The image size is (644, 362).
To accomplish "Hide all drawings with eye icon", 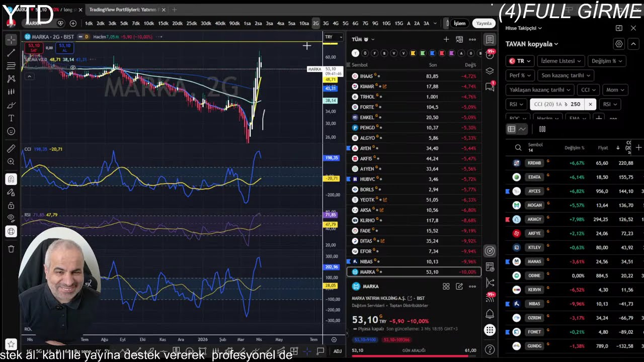I will click(x=11, y=218).
